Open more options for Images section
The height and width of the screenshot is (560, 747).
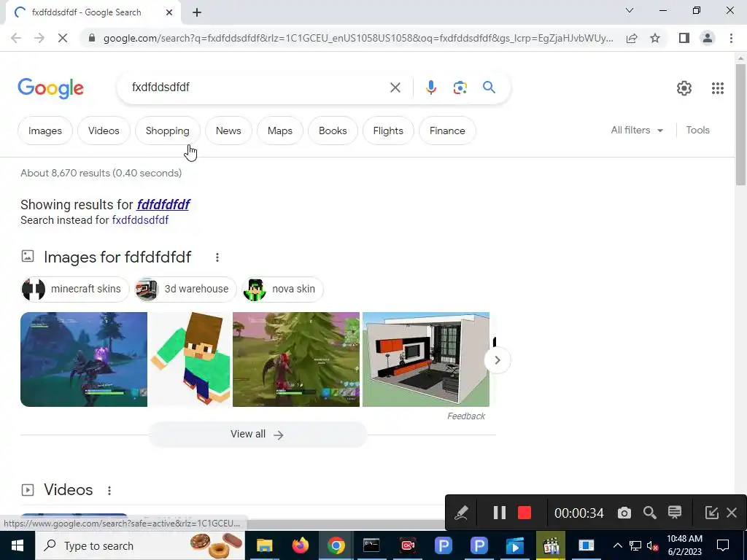point(217,257)
